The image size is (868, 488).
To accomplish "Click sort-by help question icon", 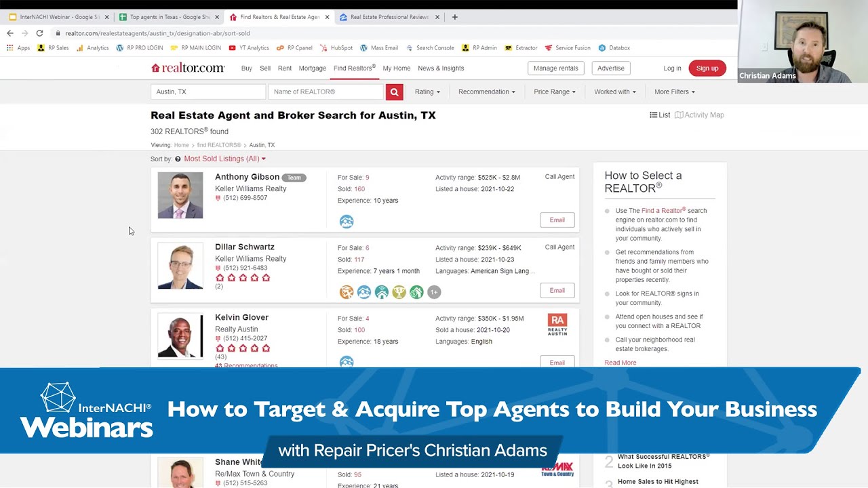I will (178, 159).
